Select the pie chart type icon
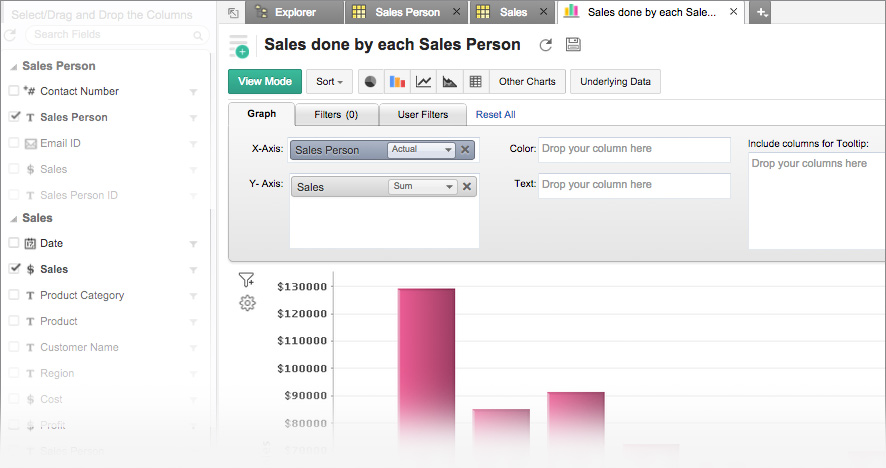886x468 pixels. pyautogui.click(x=371, y=82)
